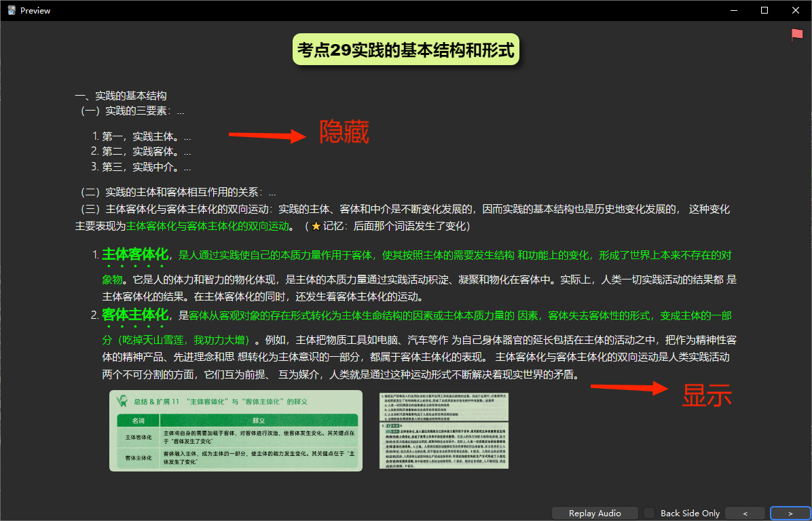Viewport: 812px width, 521px height.
Task: Expand the 第一，实践主体 item
Action: 187,136
